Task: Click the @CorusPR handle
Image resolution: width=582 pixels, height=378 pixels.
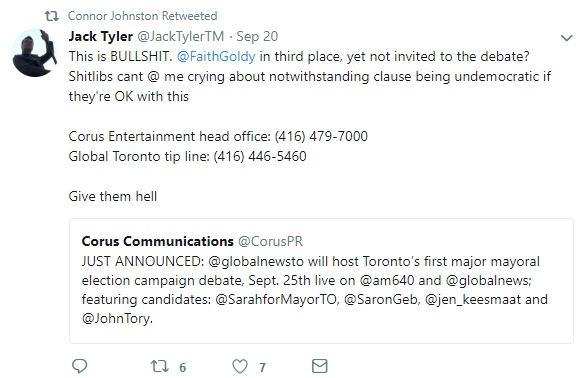Action: (x=270, y=241)
